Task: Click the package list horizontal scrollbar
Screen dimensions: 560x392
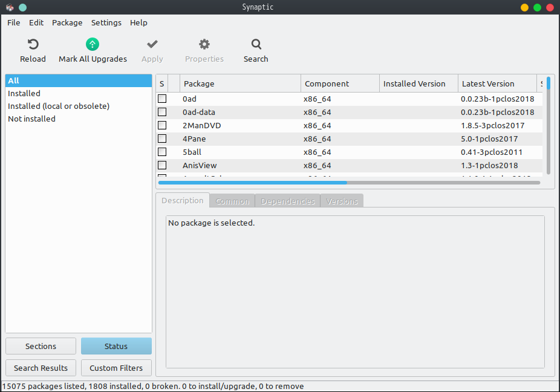Action: (350, 183)
